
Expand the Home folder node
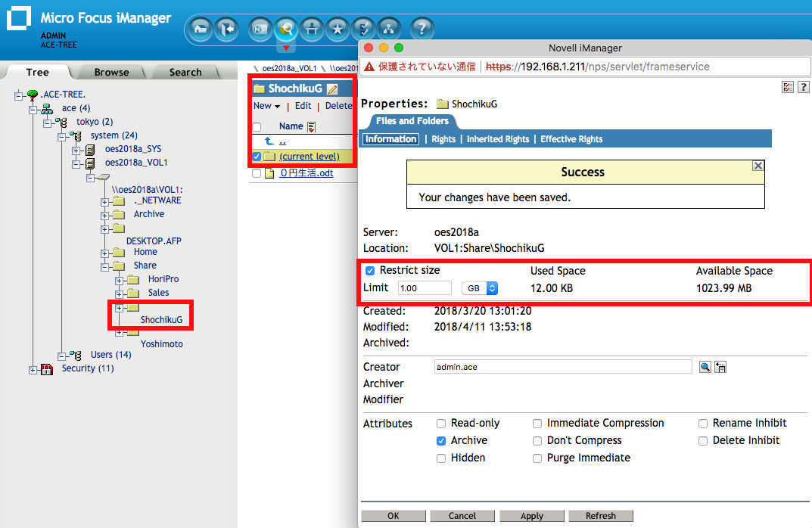(104, 253)
